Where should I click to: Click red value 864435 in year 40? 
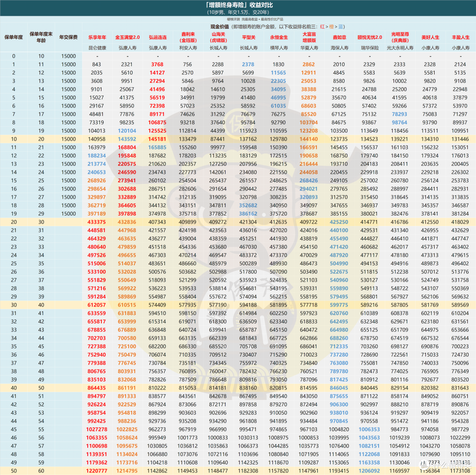point(97,388)
